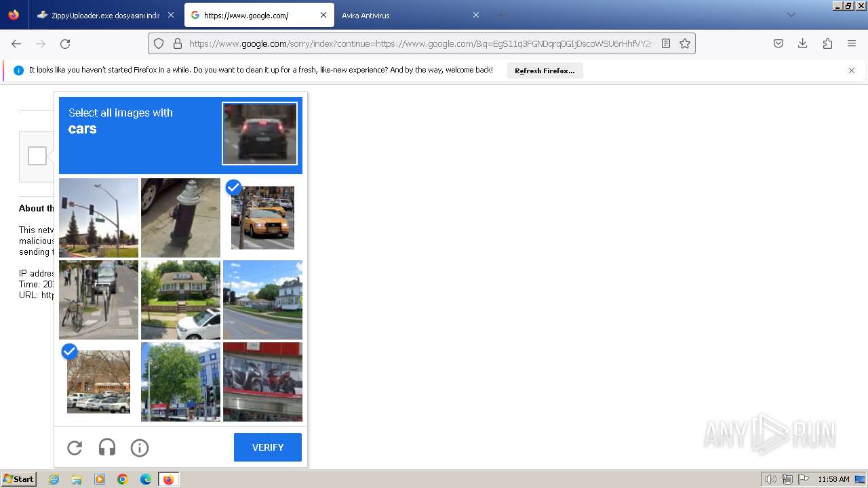Close the Avira Antivirus tab
Image resolution: width=868 pixels, height=488 pixels.
pos(476,15)
